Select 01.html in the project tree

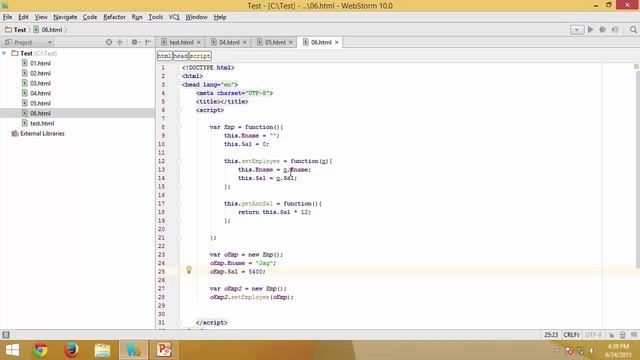point(40,64)
